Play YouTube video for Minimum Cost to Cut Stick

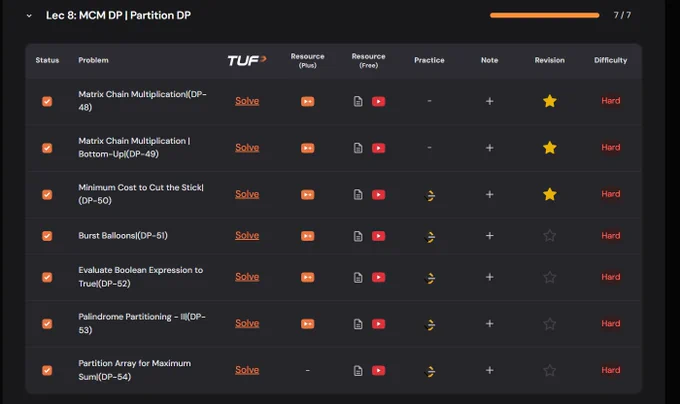378,195
